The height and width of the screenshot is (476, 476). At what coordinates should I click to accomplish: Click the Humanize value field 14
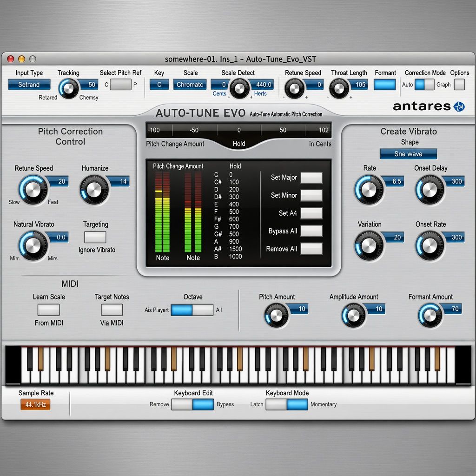[x=119, y=181]
